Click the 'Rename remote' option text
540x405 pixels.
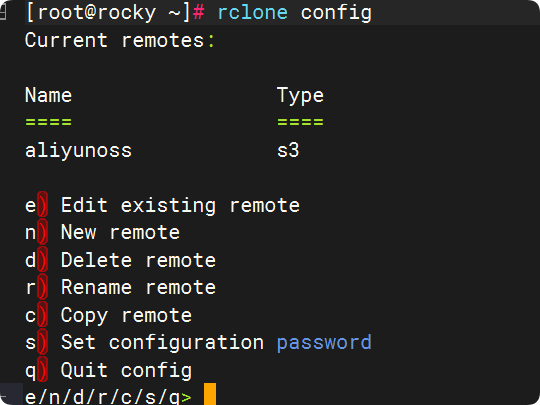click(138, 288)
